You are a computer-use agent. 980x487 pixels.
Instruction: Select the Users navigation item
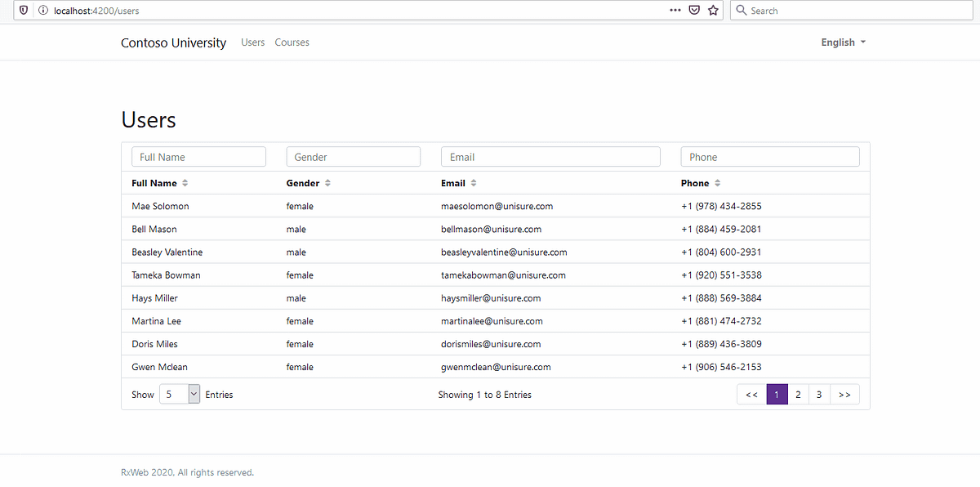252,42
